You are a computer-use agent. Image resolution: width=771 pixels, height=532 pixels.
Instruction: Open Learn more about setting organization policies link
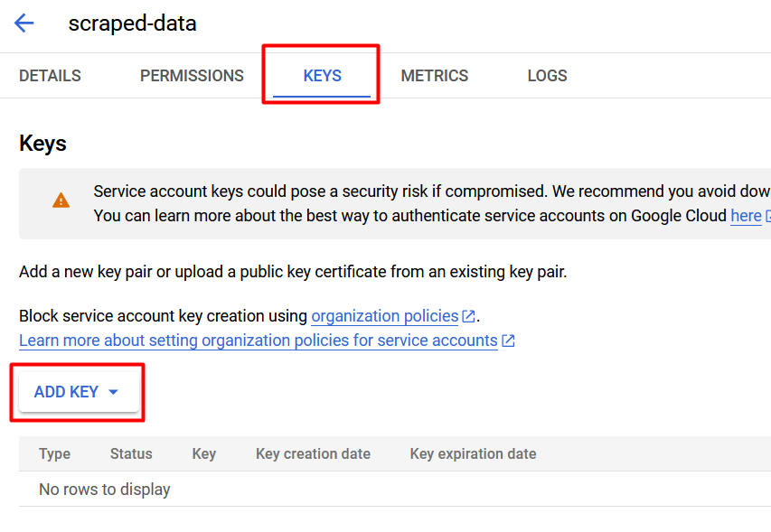(259, 341)
